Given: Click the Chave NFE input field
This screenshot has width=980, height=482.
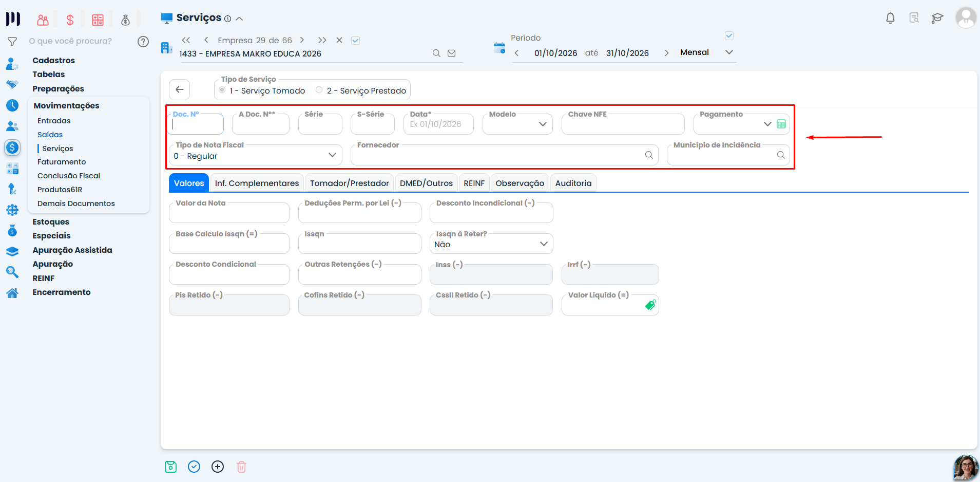Looking at the screenshot, I should tap(623, 124).
